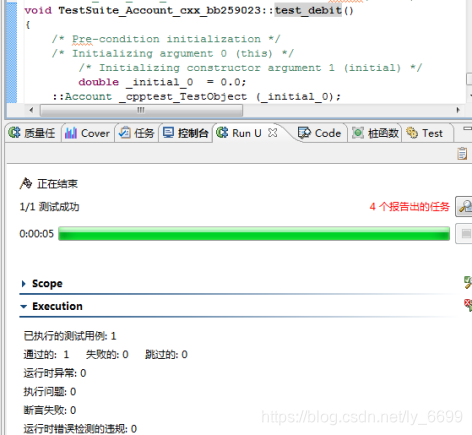Viewport: 472px width, 435px height.
Task: Click the Initializing argument 0 (this) comment
Action: pos(173,53)
